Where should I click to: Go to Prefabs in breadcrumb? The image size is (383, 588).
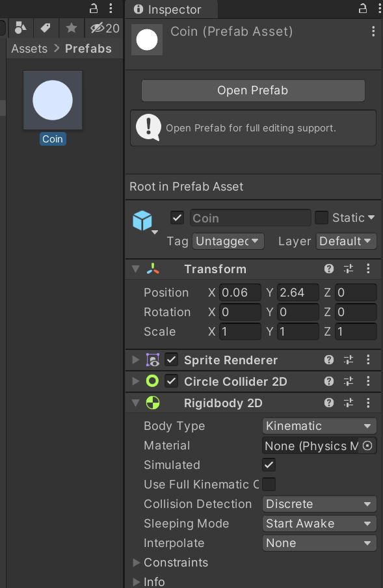tap(88, 49)
